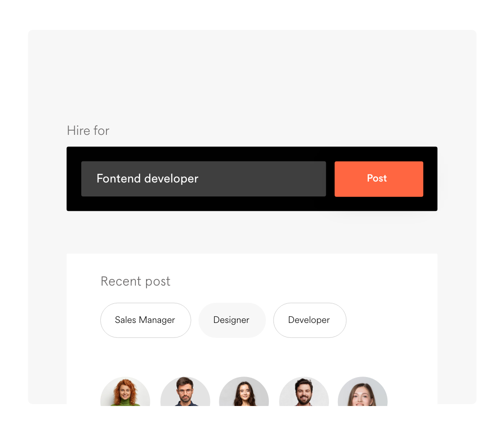Viewport: 504px width, 434px height.
Task: Toggle the Designer recent post chip
Action: pyautogui.click(x=232, y=320)
